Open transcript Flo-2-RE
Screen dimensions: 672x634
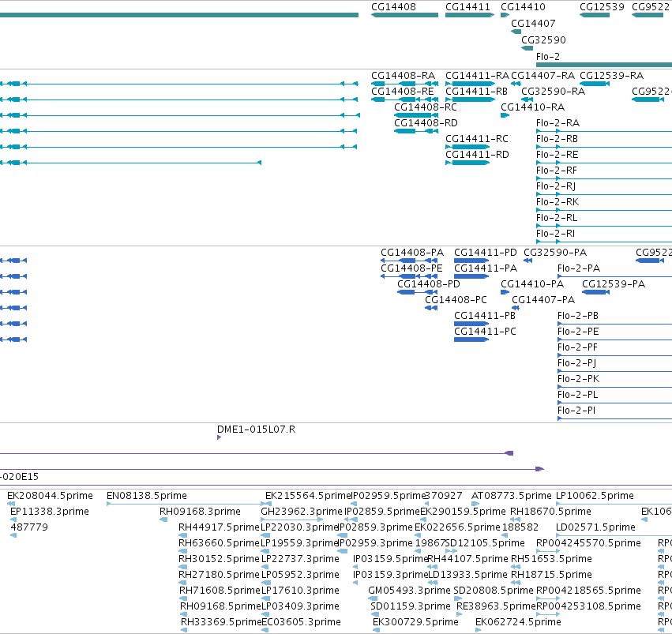pyautogui.click(x=557, y=155)
